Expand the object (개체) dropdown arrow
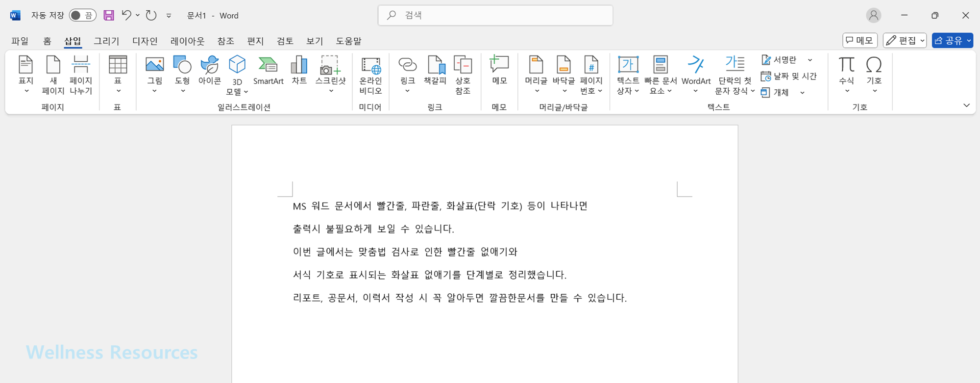Image resolution: width=980 pixels, height=383 pixels. pos(802,93)
